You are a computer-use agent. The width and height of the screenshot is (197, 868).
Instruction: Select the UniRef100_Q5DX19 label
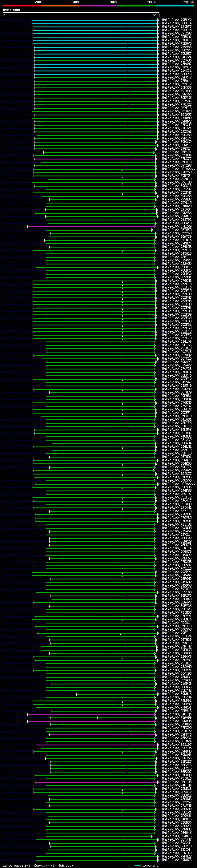click(176, 416)
